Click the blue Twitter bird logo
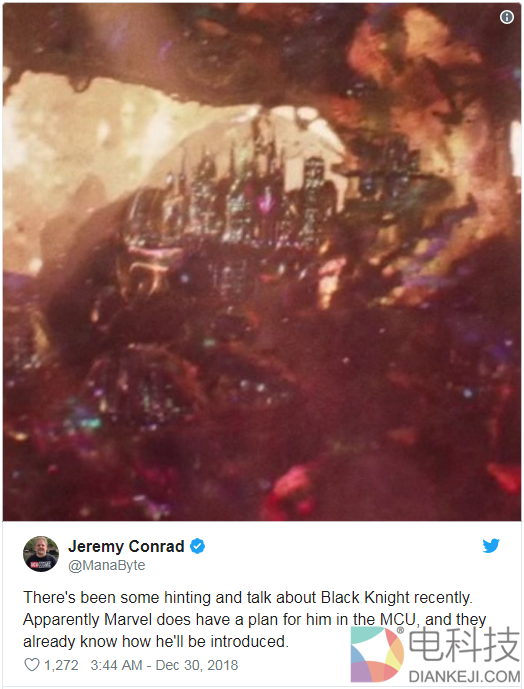The width and height of the screenshot is (524, 689). pos(491,545)
